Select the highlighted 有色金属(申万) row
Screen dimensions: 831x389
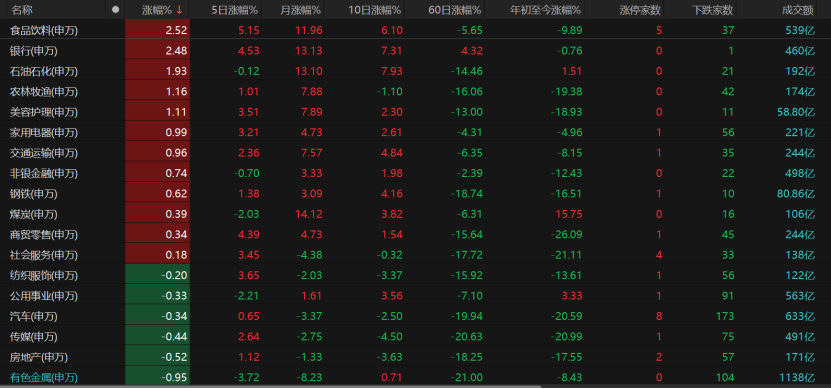tap(416, 377)
